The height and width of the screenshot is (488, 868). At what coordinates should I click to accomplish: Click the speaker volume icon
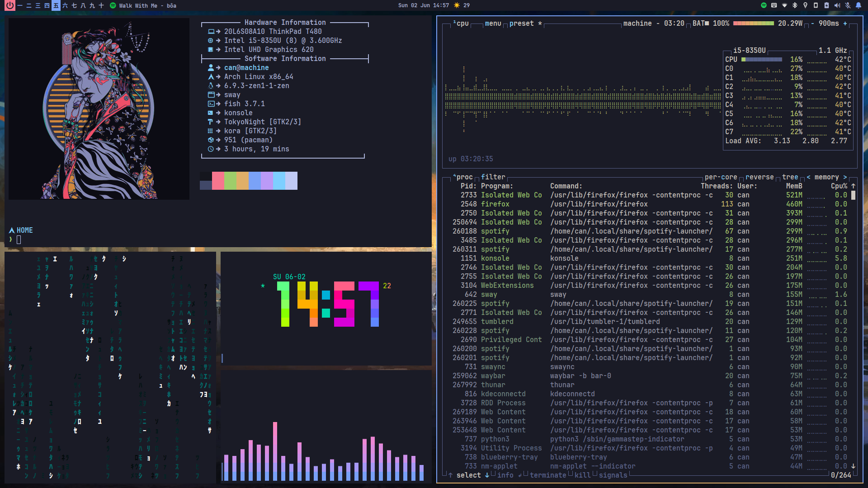point(837,5)
